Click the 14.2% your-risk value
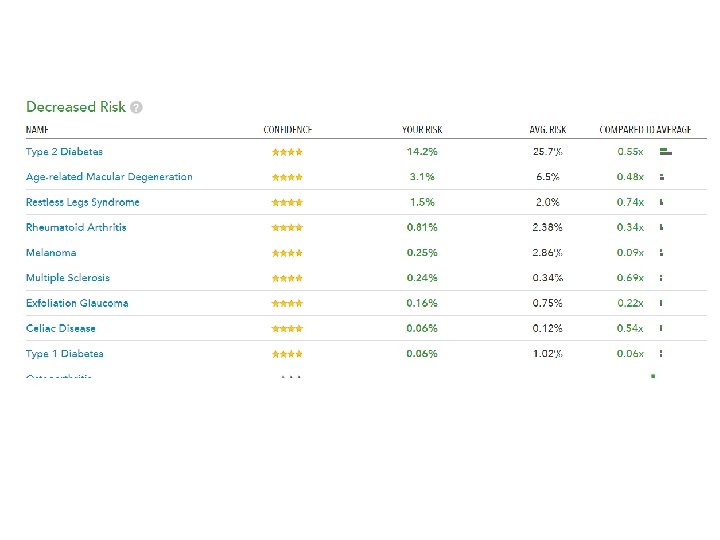Screen dimensions: 720x540 tap(422, 152)
